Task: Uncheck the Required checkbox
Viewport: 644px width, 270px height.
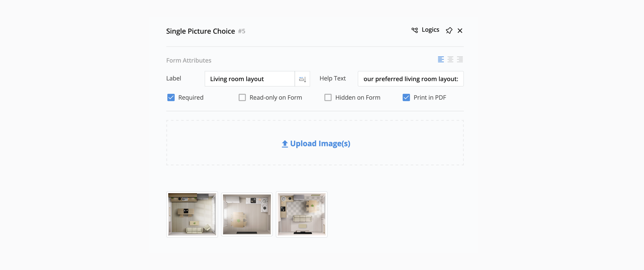Action: (x=171, y=98)
